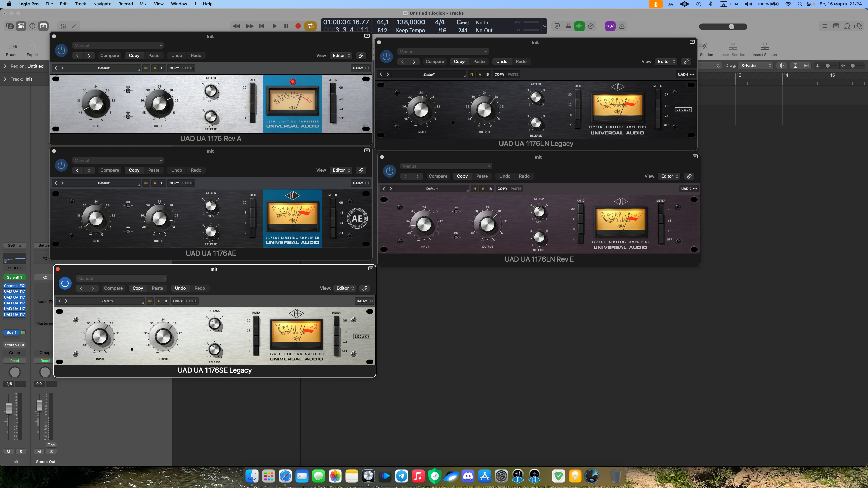Open the Navigate menu
The height and width of the screenshot is (488, 868).
[102, 4]
